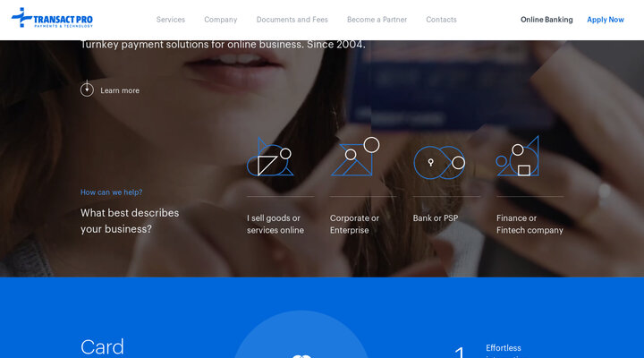
Task: Open the Company menu
Action: (221, 20)
